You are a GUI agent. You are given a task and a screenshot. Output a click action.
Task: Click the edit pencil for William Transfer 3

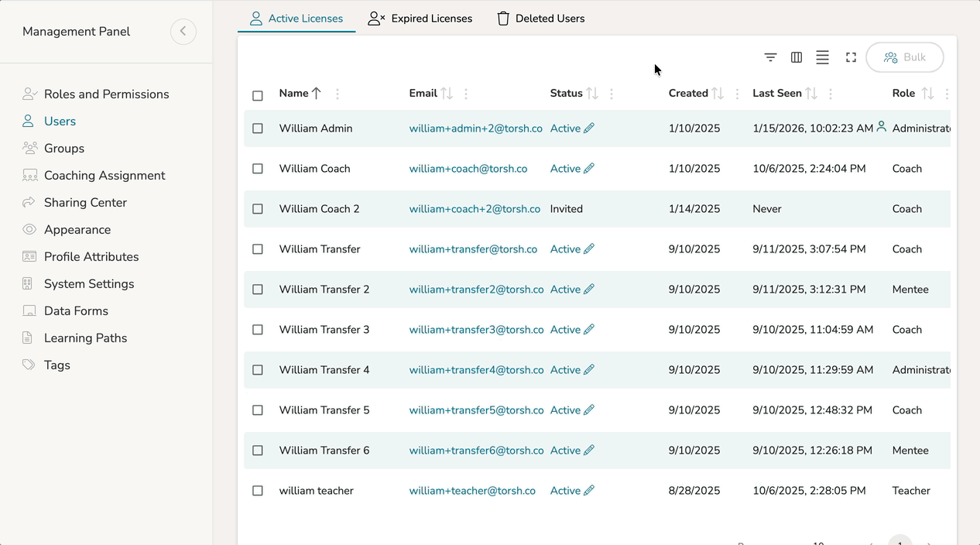589,330
